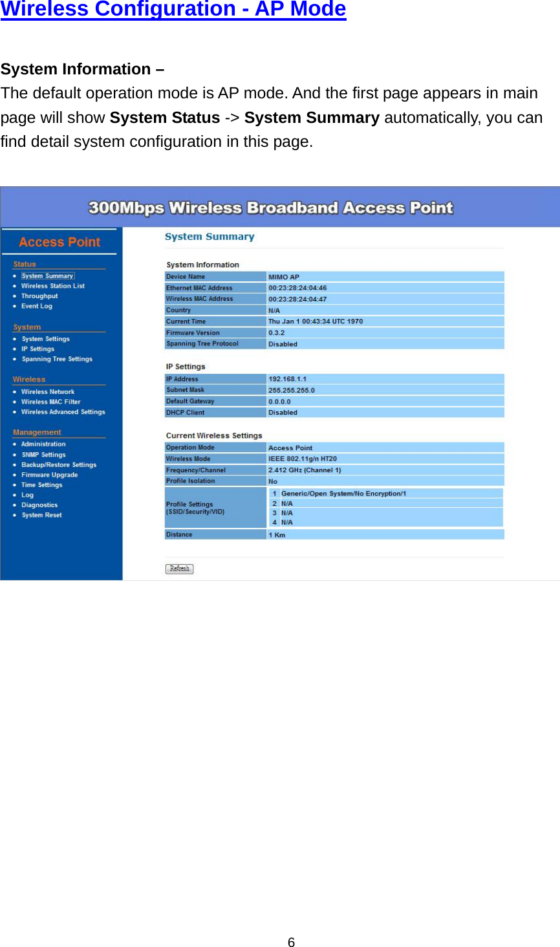Viewport: 560px width, 947px height.
Task: Click the Refresh button
Action: 179,568
